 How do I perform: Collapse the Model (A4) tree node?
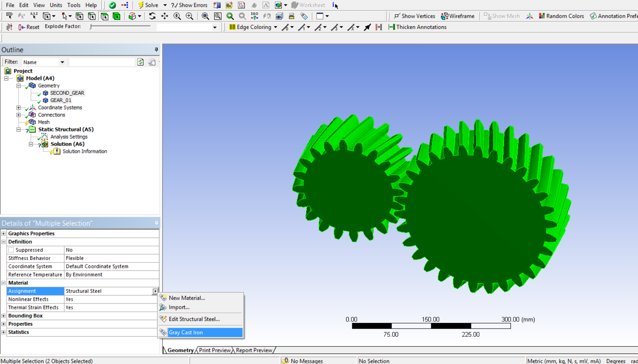tap(6, 78)
